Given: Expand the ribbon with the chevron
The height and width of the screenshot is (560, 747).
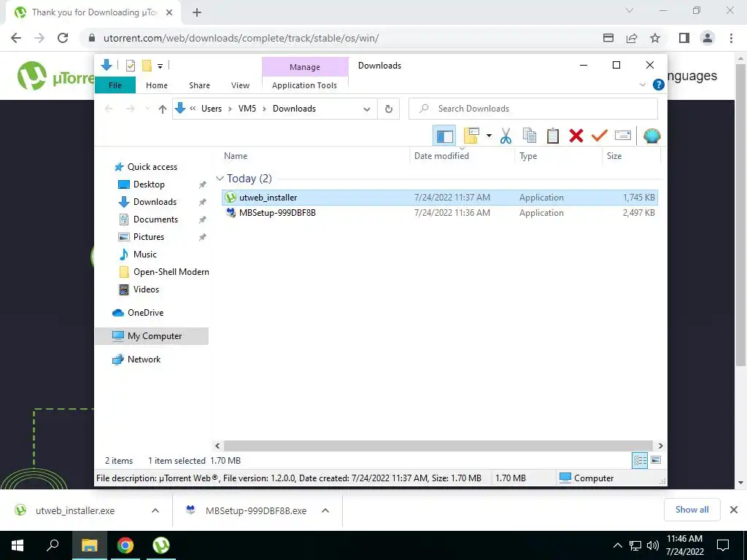Looking at the screenshot, I should (x=642, y=85).
